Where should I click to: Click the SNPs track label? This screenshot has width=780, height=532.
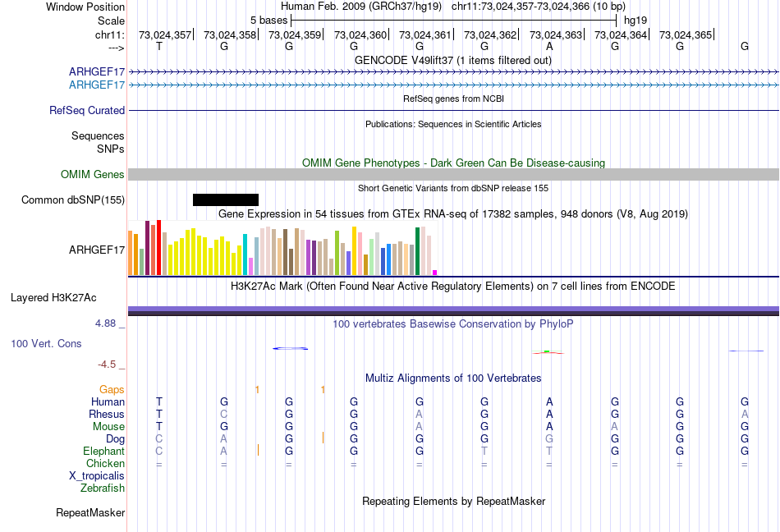pyautogui.click(x=111, y=149)
